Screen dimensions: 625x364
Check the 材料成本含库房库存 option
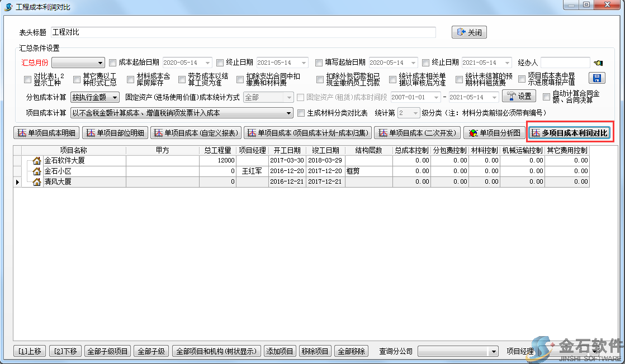[131, 79]
